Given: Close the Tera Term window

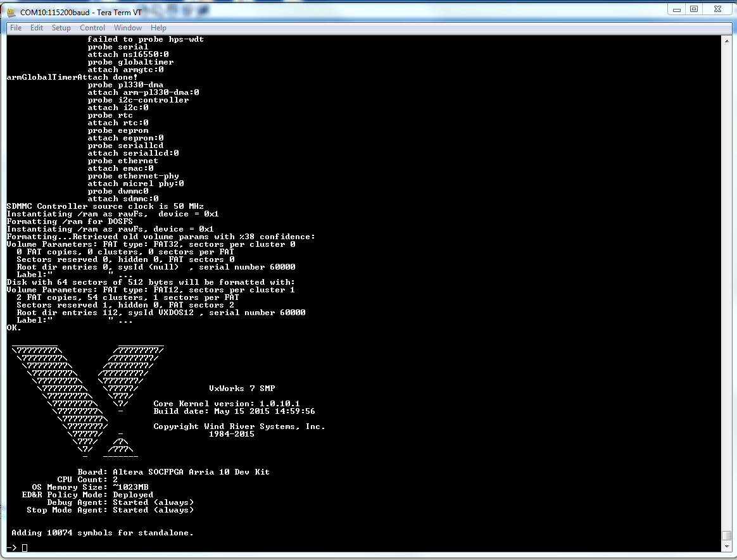Looking at the screenshot, I should point(718,9).
